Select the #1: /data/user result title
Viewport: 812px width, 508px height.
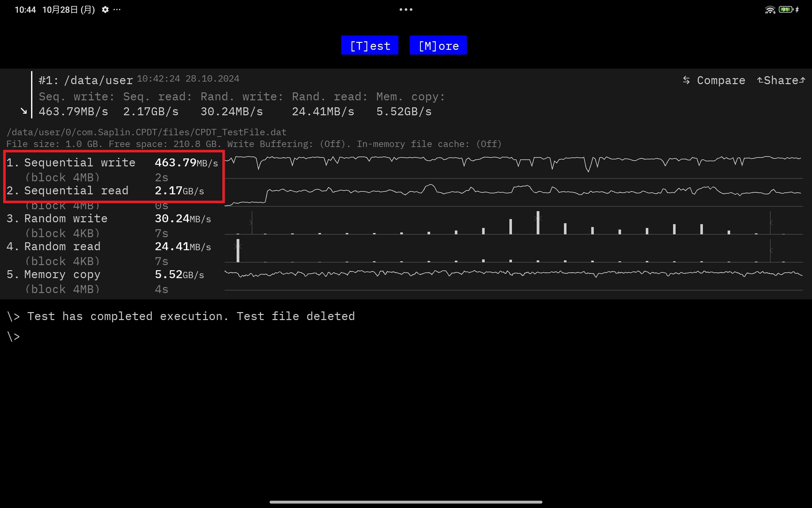pyautogui.click(x=86, y=80)
